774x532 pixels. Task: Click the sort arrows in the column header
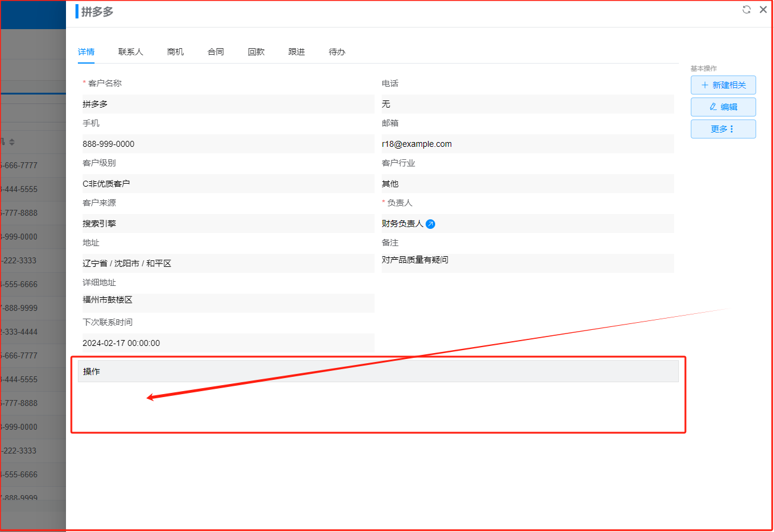pos(12,142)
